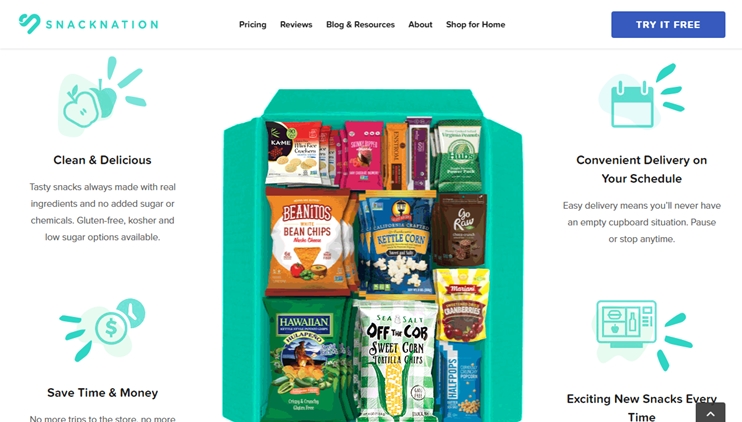Click the Mariani Cranberries bag

[461, 304]
